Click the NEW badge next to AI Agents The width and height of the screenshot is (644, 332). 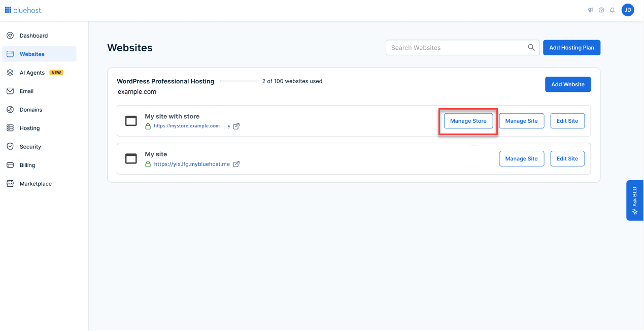[x=56, y=73]
